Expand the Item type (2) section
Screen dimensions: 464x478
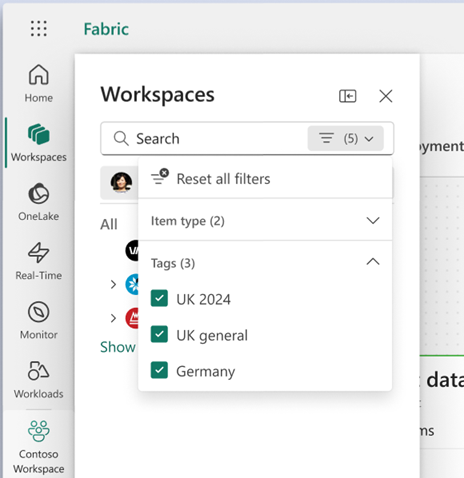[265, 221]
